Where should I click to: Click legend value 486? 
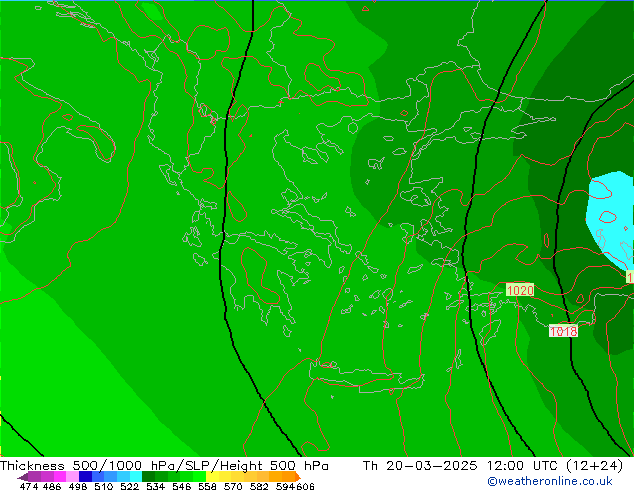click(52, 486)
